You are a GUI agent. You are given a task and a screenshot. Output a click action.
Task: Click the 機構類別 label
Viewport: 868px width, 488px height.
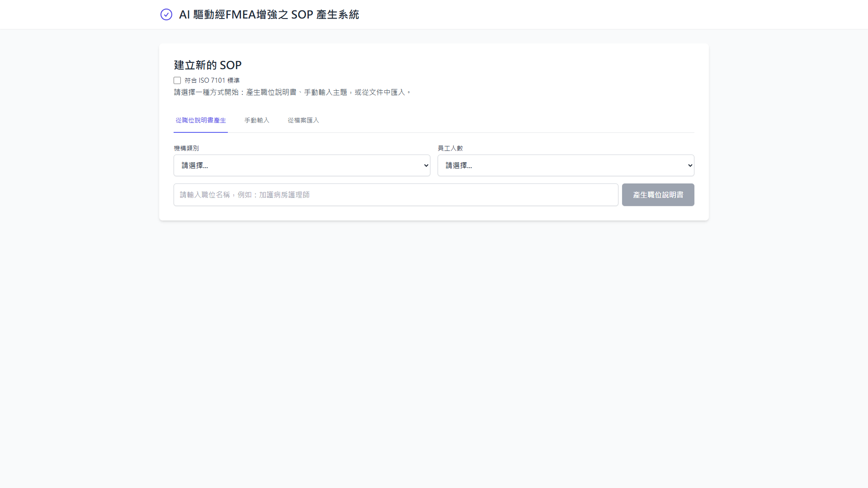click(186, 148)
